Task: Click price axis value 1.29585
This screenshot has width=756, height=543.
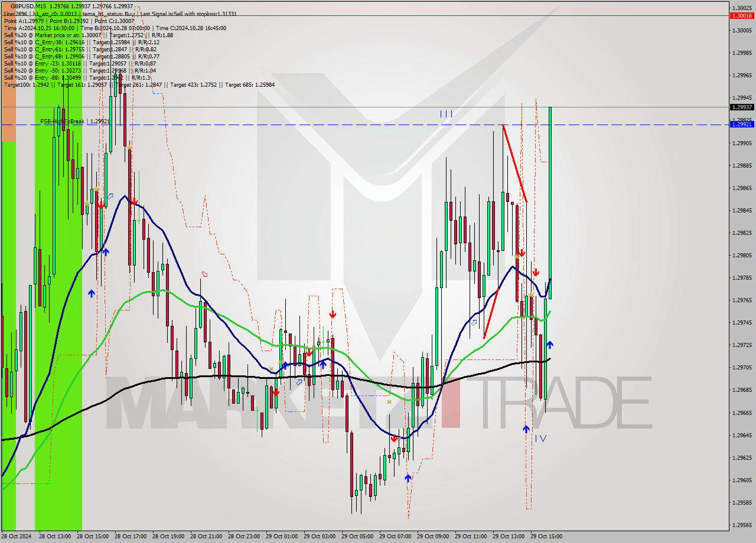Action: pyautogui.click(x=742, y=502)
